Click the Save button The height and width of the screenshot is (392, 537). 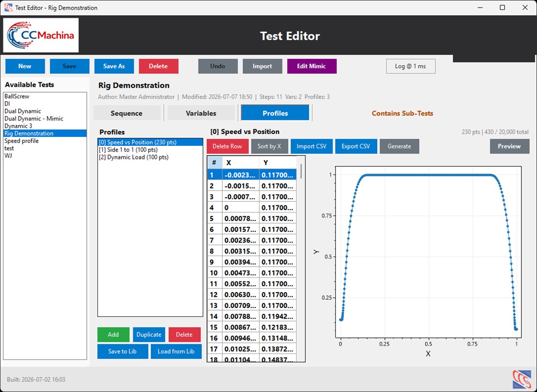[69, 66]
